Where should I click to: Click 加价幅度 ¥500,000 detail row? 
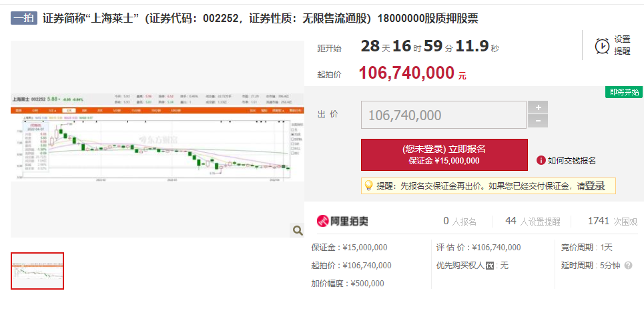coord(348,284)
